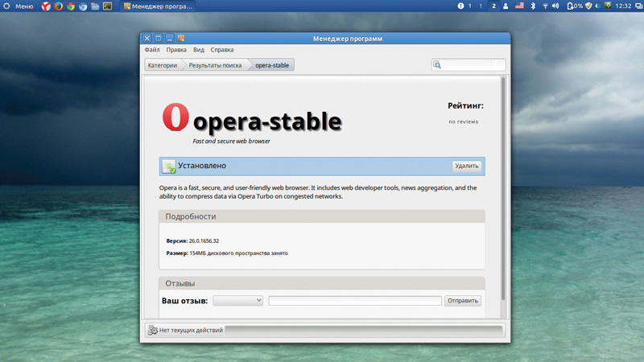The image size is (644, 362).
Task: Click the 'Подробности' section header
Action: (322, 216)
